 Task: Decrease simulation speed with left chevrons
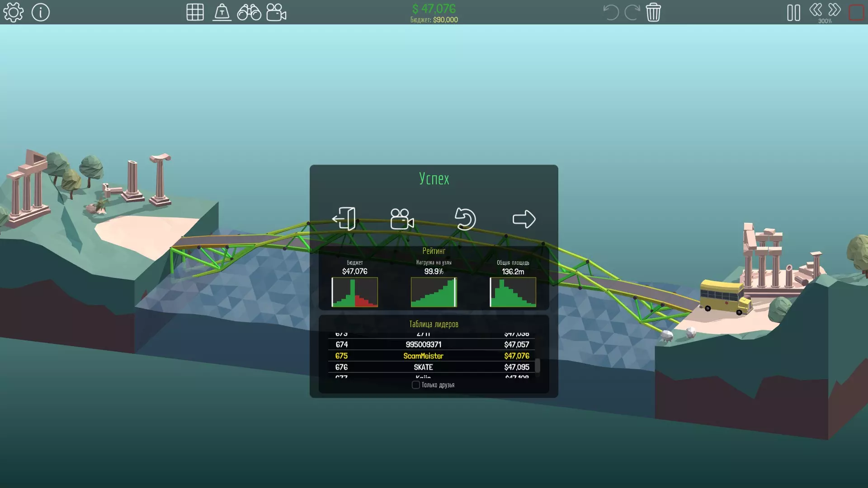click(x=816, y=10)
